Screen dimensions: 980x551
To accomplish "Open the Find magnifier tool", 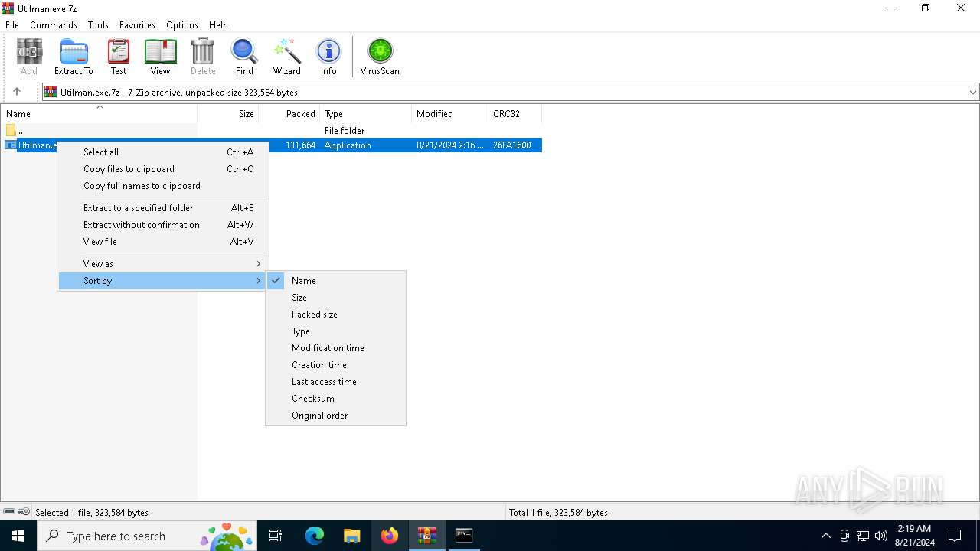I will [244, 57].
